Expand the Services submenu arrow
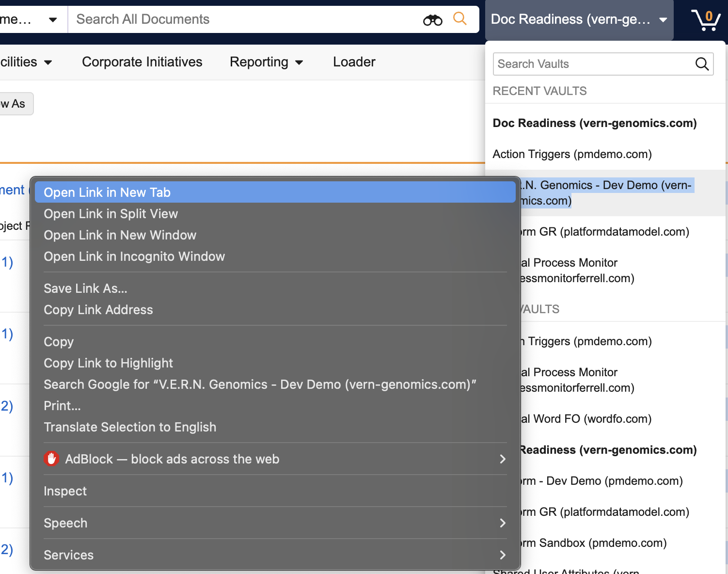 click(x=502, y=555)
